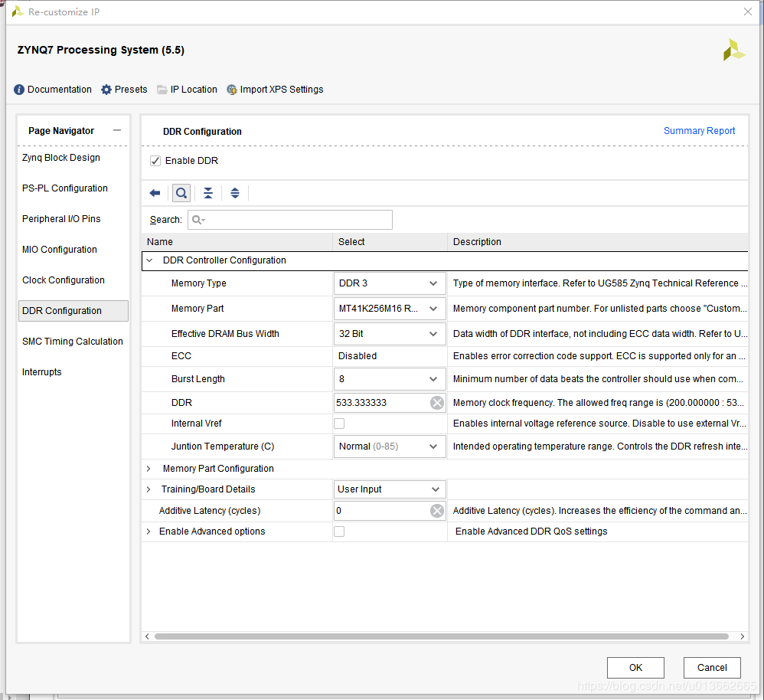Go to PS-PL Configuration page

click(x=65, y=188)
